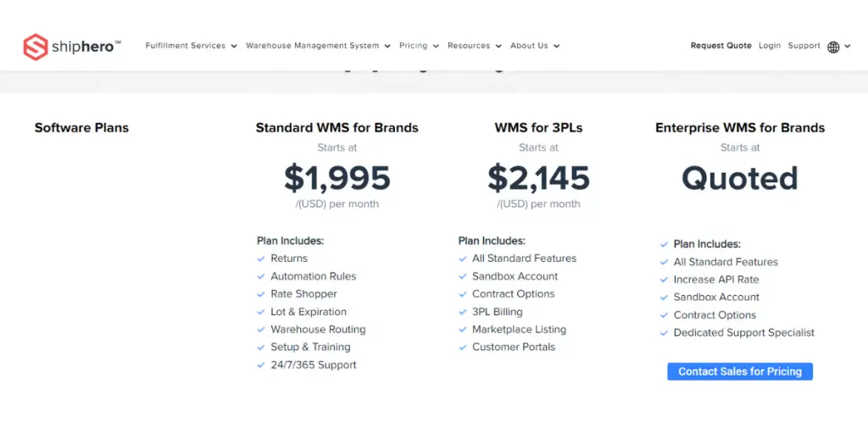This screenshot has width=868, height=434.
Task: Click the WMS for 3PLs heading
Action: (538, 128)
